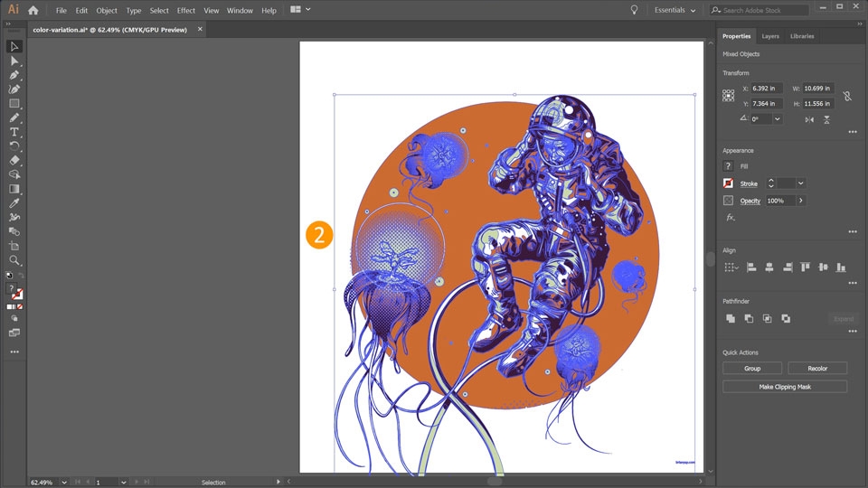
Task: Reset to default fill and stroke
Action: tap(9, 275)
